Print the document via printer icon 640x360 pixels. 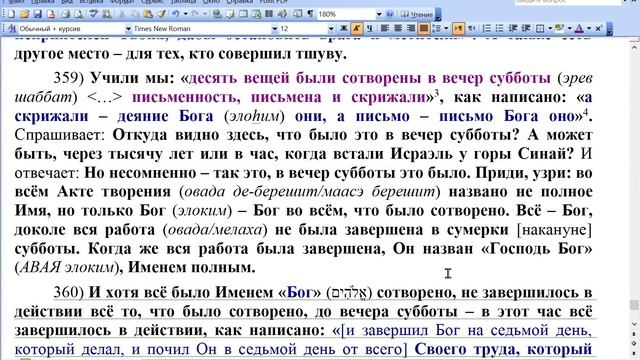[x=65, y=14]
